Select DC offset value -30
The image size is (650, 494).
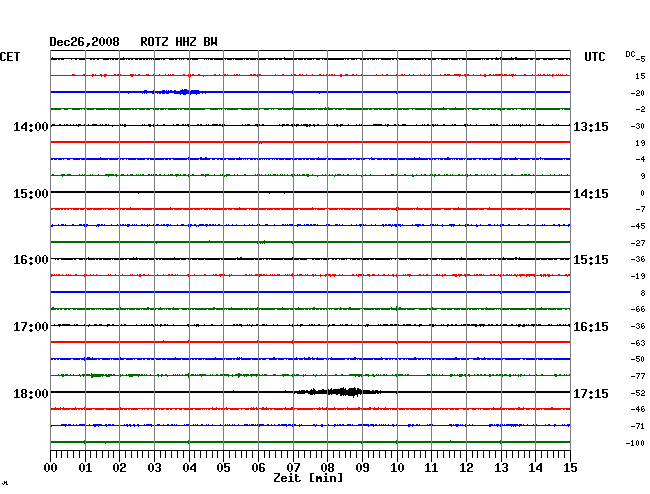(x=638, y=126)
